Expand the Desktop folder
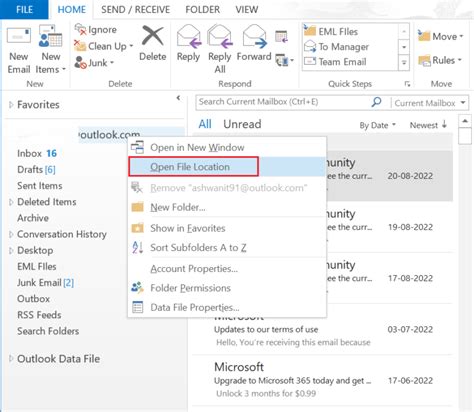 (11, 250)
